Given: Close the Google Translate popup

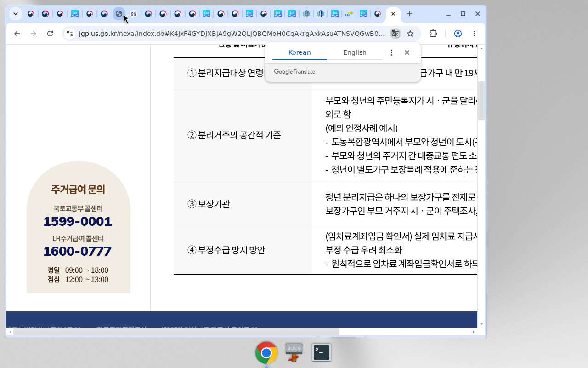Looking at the screenshot, I should coord(407,52).
